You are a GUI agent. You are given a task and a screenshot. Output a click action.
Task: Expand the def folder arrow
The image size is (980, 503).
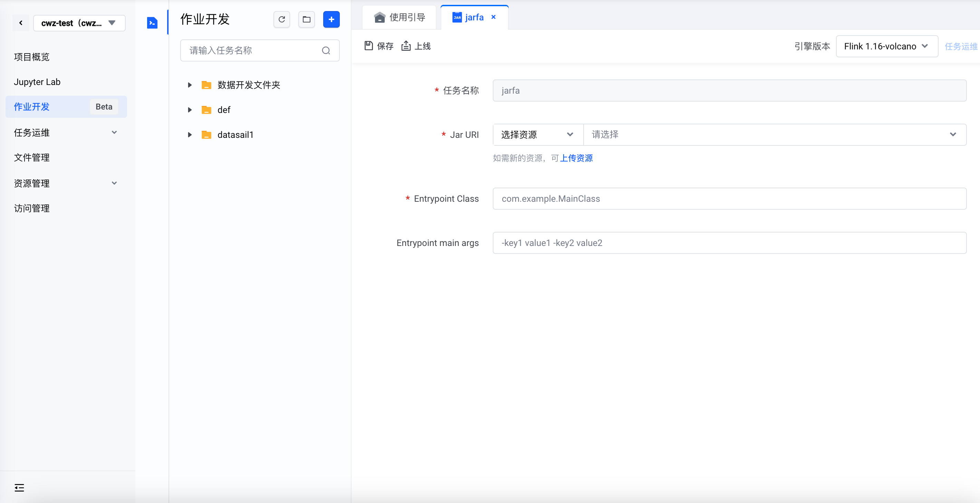tap(190, 110)
